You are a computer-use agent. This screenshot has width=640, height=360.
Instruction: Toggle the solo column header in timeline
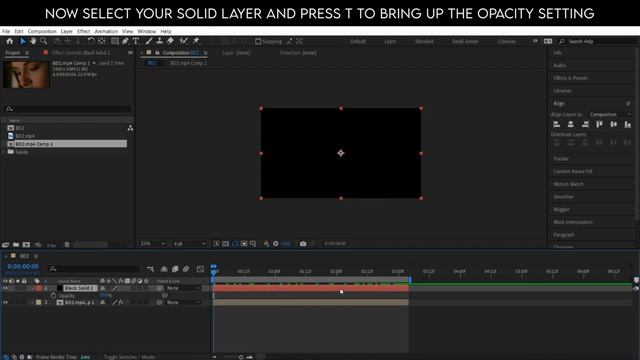18,281
